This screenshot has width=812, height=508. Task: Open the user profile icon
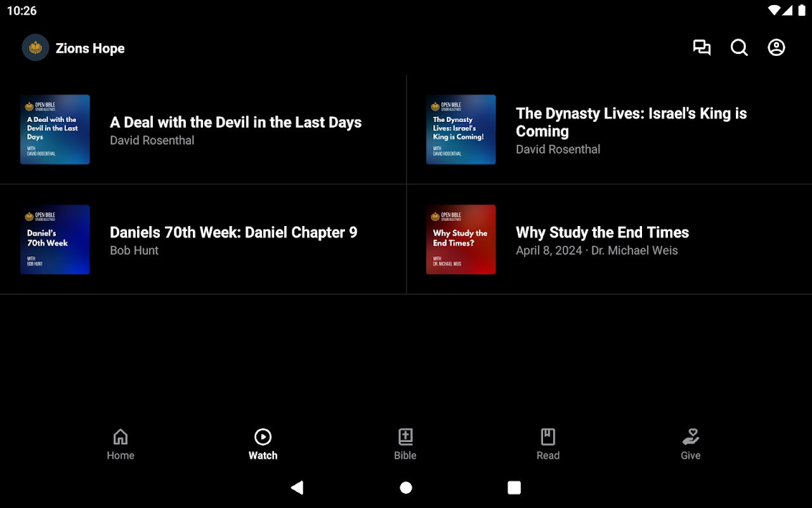coord(776,48)
